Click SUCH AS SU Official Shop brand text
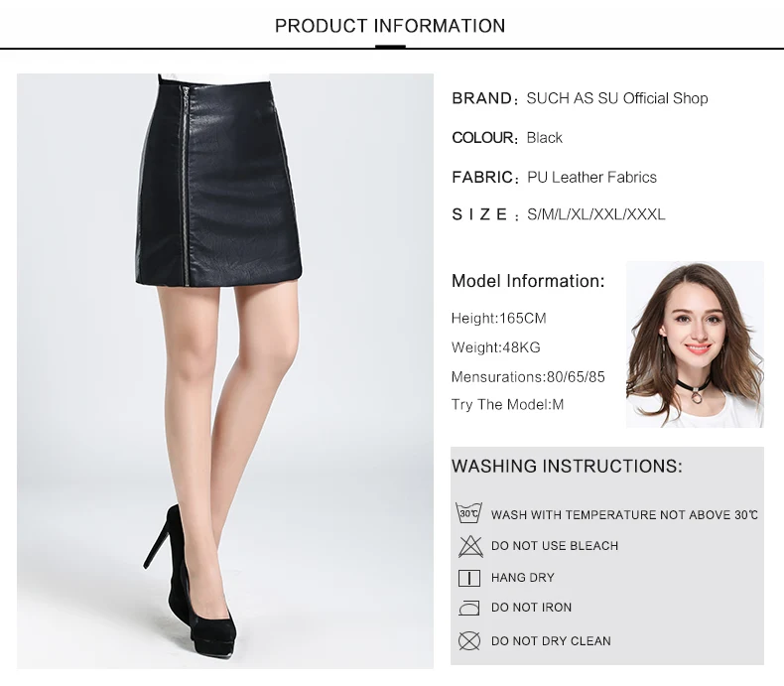The image size is (784, 686). click(617, 98)
